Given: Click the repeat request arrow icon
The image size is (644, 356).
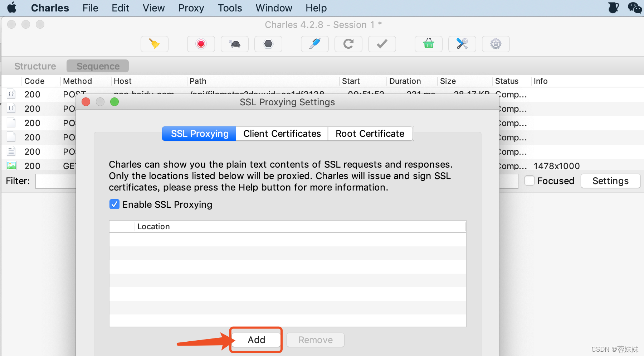Looking at the screenshot, I should click(x=348, y=44).
